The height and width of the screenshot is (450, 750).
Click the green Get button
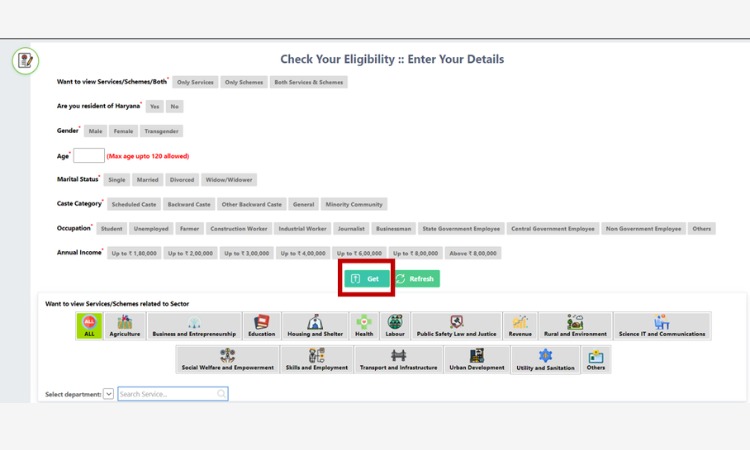click(x=367, y=279)
